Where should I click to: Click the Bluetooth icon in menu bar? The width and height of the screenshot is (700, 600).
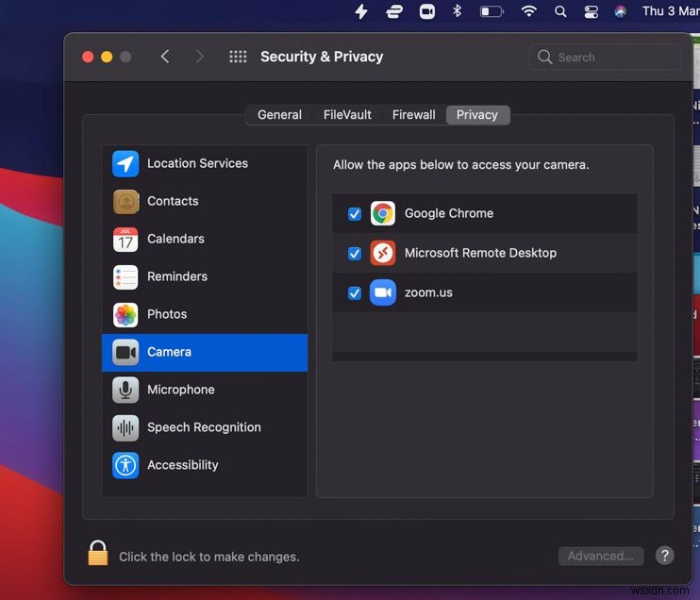[458, 11]
